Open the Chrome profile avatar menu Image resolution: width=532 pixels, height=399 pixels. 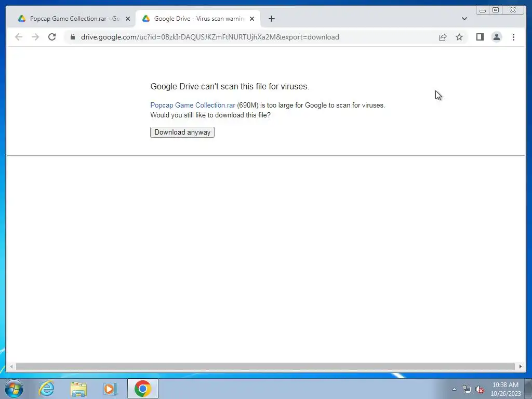point(496,37)
